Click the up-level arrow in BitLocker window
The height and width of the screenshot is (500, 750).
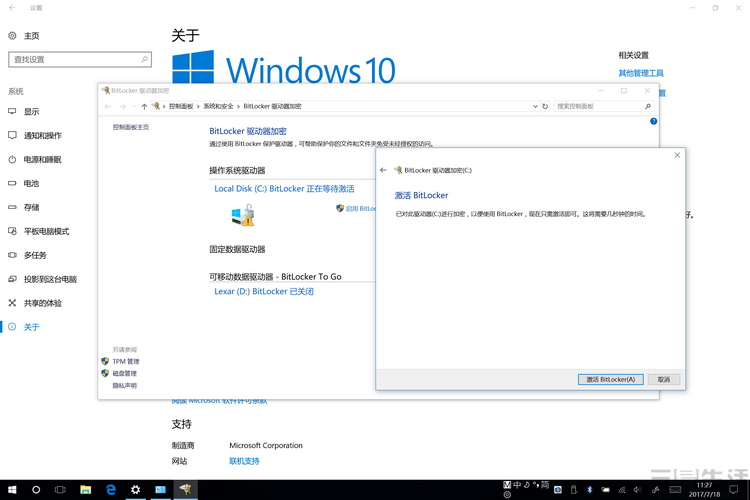click(144, 106)
